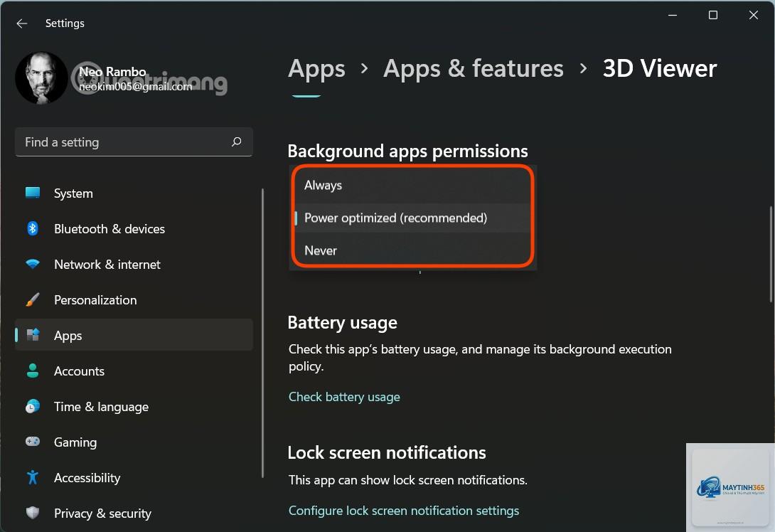Click the neokim005@gmail.com account email
This screenshot has width=775, height=532.
point(135,87)
